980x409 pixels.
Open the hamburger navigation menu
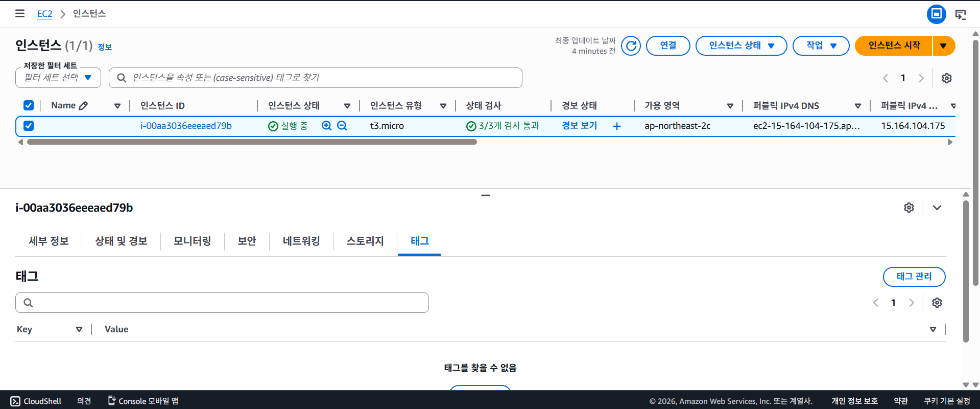click(x=20, y=13)
